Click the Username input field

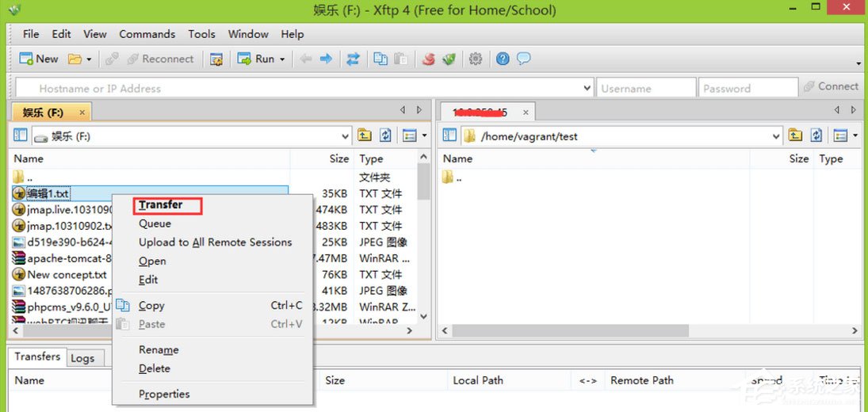(646, 88)
